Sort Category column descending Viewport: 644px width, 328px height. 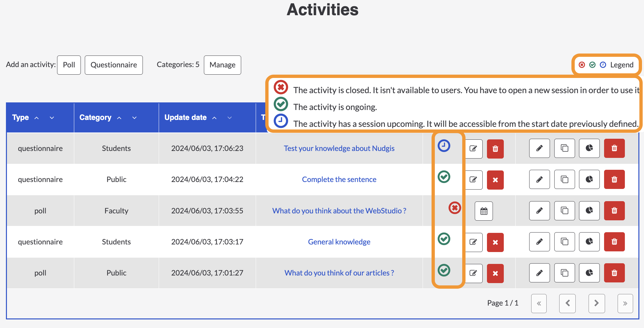pos(134,118)
